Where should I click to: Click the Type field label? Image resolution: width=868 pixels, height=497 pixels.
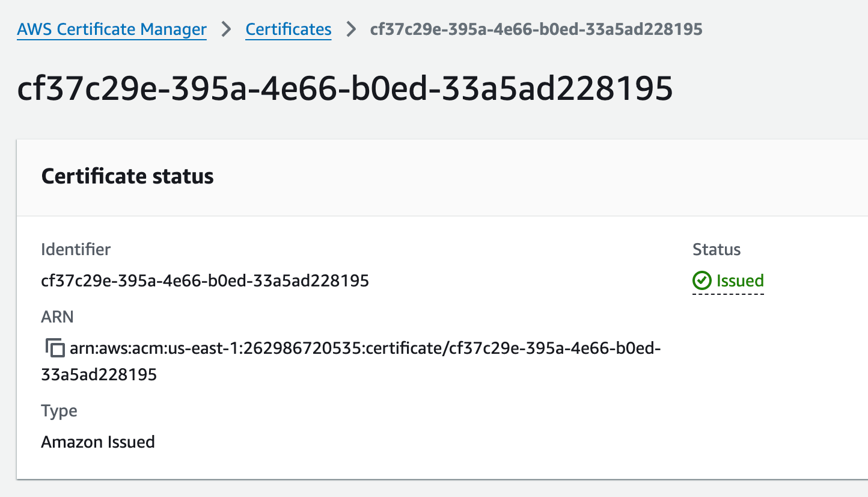(59, 411)
